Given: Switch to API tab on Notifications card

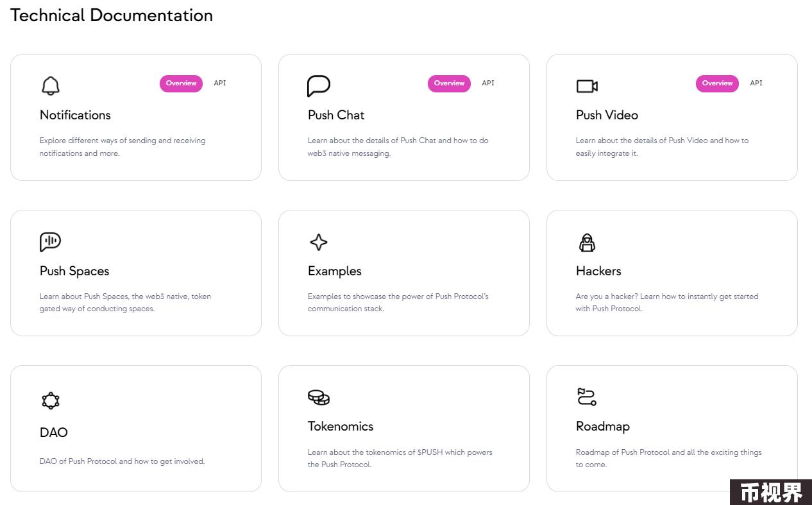Looking at the screenshot, I should point(220,83).
